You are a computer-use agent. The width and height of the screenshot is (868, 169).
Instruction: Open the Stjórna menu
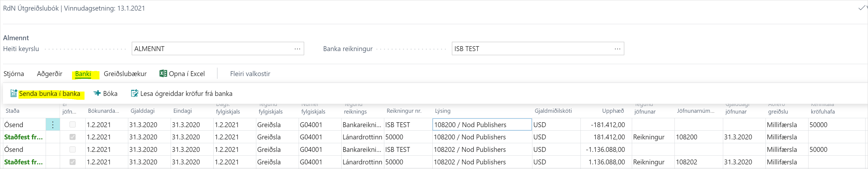[14, 73]
